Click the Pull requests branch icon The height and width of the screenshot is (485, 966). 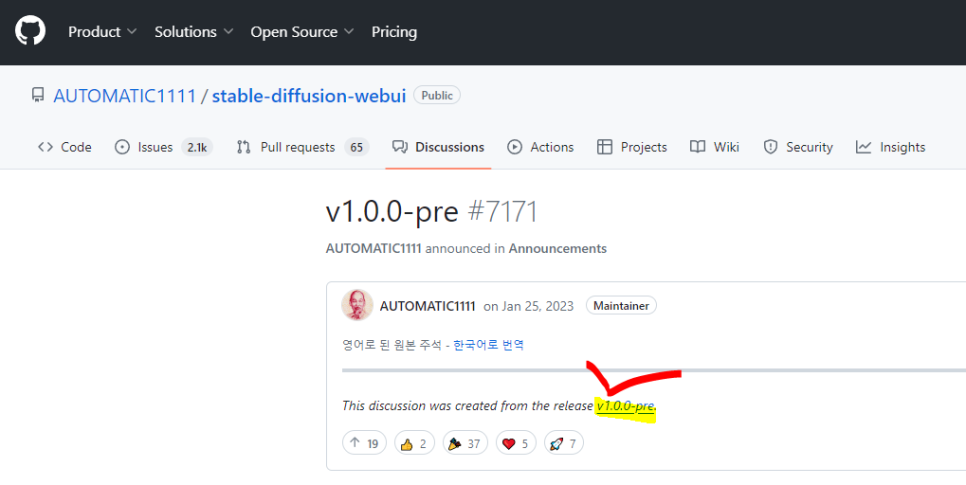pos(244,147)
